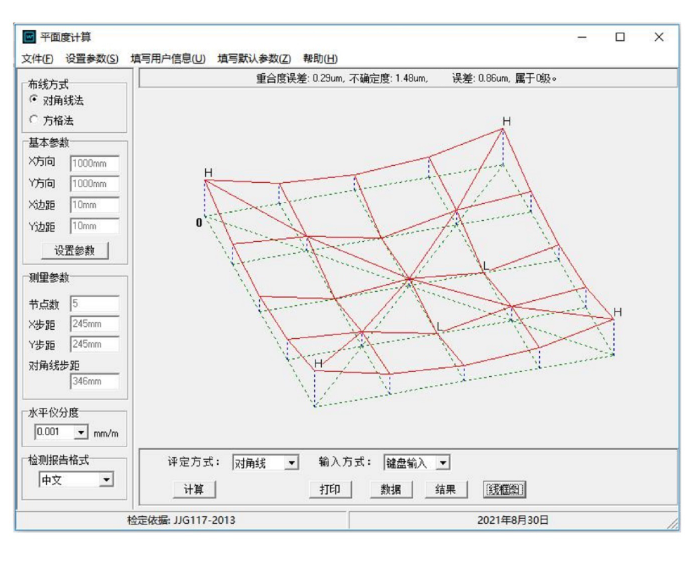Click the 计算 button
The image size is (700, 588).
[x=194, y=489]
